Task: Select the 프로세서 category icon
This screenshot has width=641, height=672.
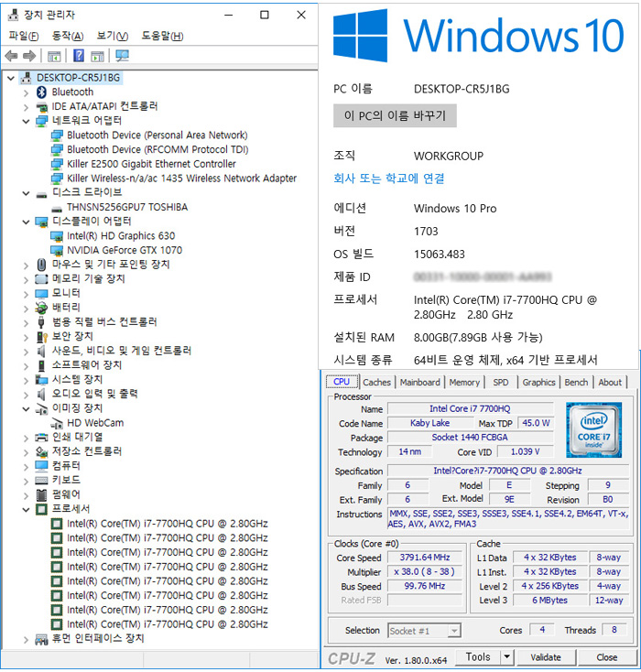Action: pyautogui.click(x=41, y=509)
